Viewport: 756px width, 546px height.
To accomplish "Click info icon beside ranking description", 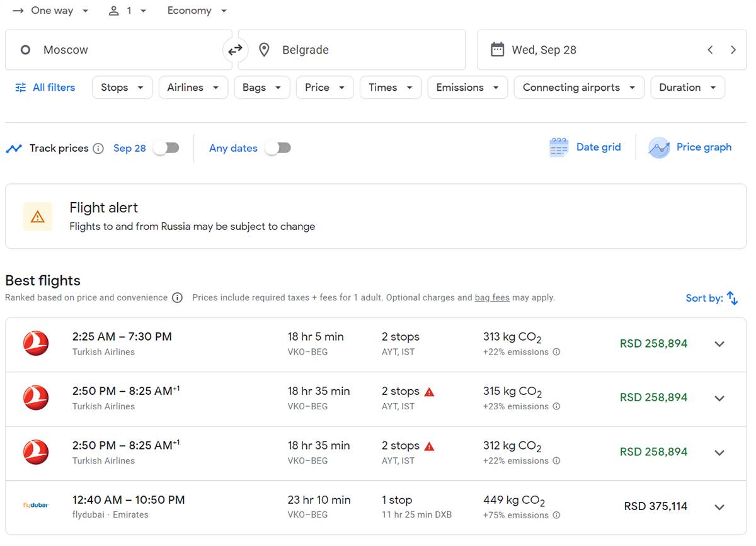I will click(x=178, y=298).
